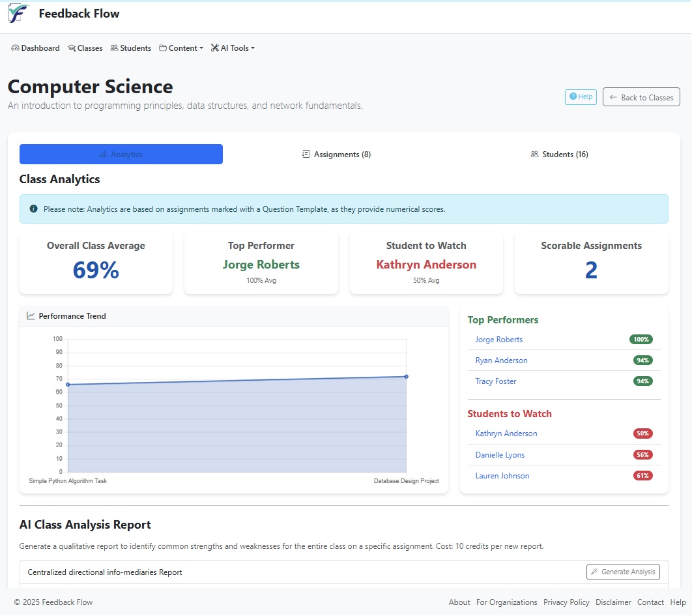Click the magic wand icon on Generate Analysis

coord(594,572)
